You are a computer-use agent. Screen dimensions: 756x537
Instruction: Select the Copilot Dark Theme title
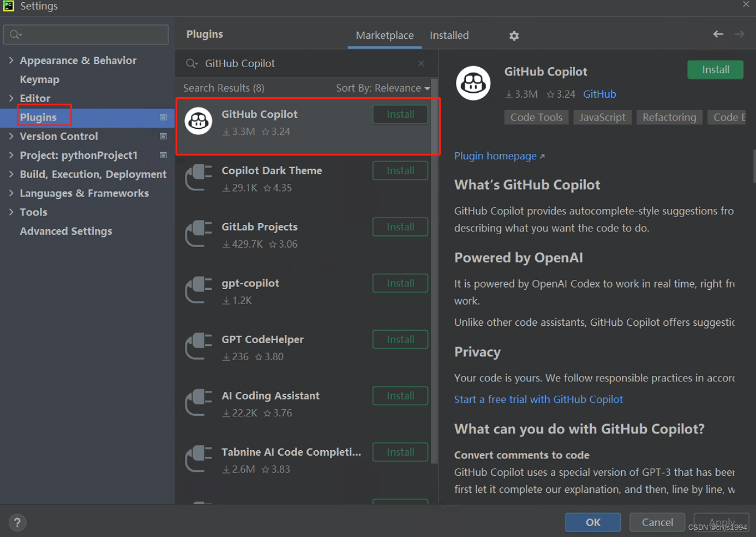[x=272, y=171]
